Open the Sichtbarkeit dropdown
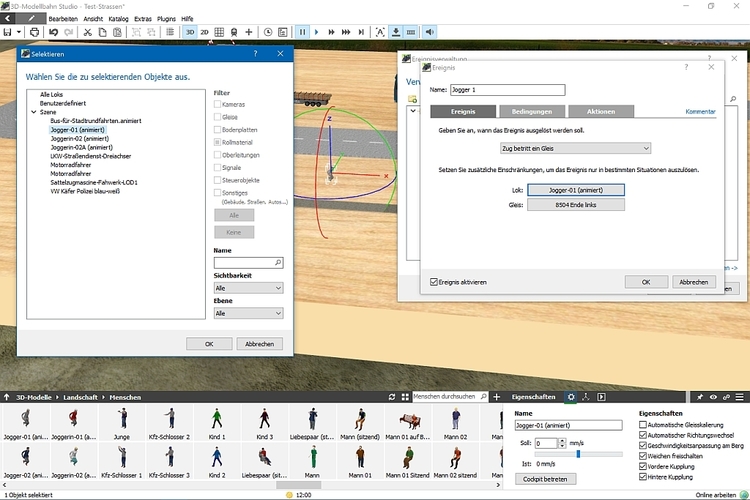The height and width of the screenshot is (500, 750). 248,287
